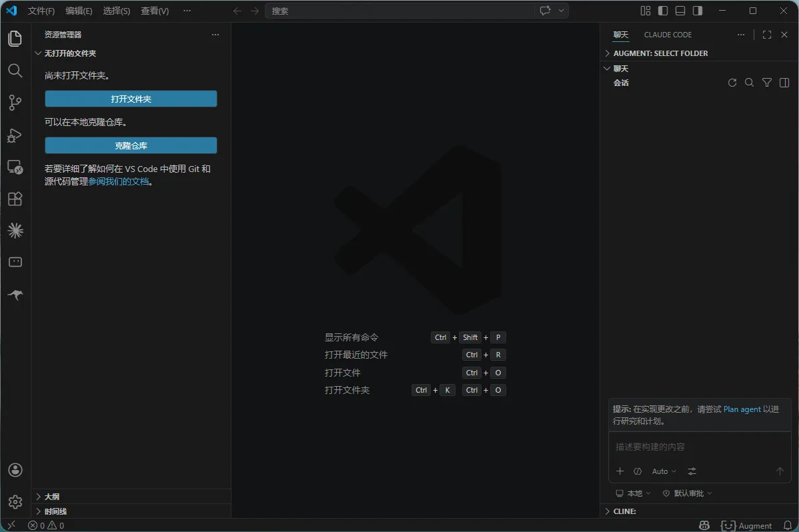Add context with plus icon in chat input
This screenshot has width=799, height=532.
(620, 471)
